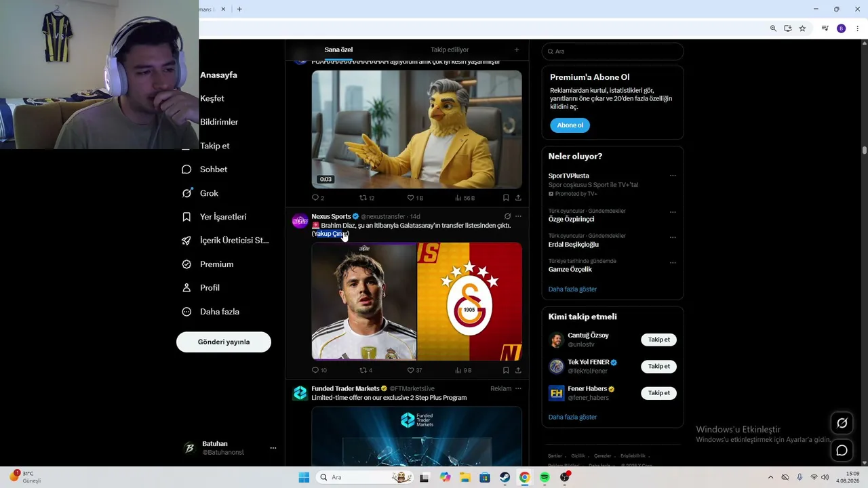Image resolution: width=868 pixels, height=488 pixels.
Task: Click the browser vertical scrollbar thumb
Action: coord(865,150)
